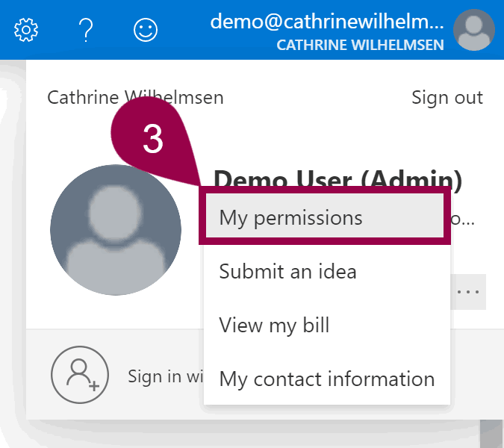Click the add-account person icon

click(x=78, y=376)
